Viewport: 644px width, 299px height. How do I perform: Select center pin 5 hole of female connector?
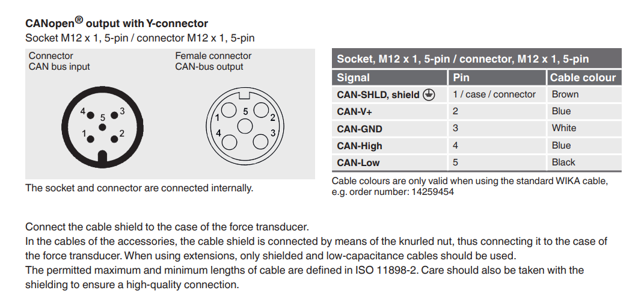245,126
